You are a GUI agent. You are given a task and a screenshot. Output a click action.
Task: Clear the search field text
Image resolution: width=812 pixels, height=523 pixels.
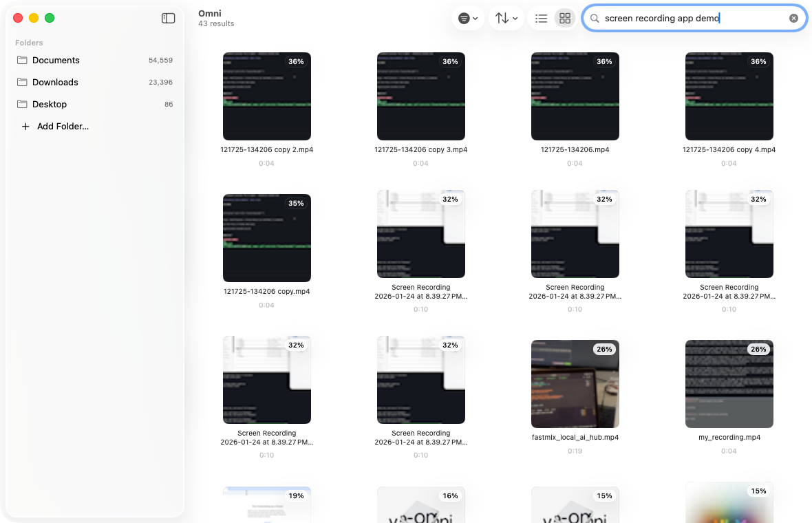793,18
